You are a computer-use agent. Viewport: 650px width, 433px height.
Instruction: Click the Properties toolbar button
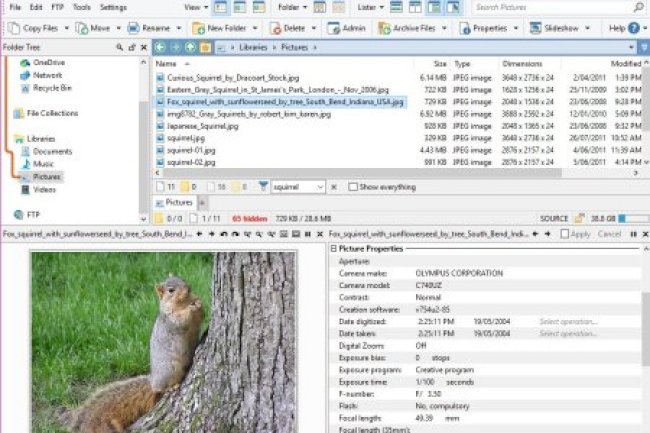(x=483, y=28)
